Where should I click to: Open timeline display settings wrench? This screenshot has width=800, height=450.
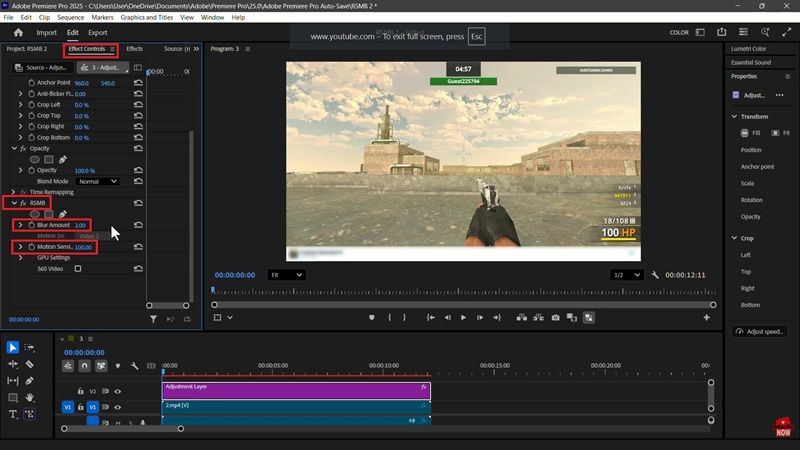point(134,366)
